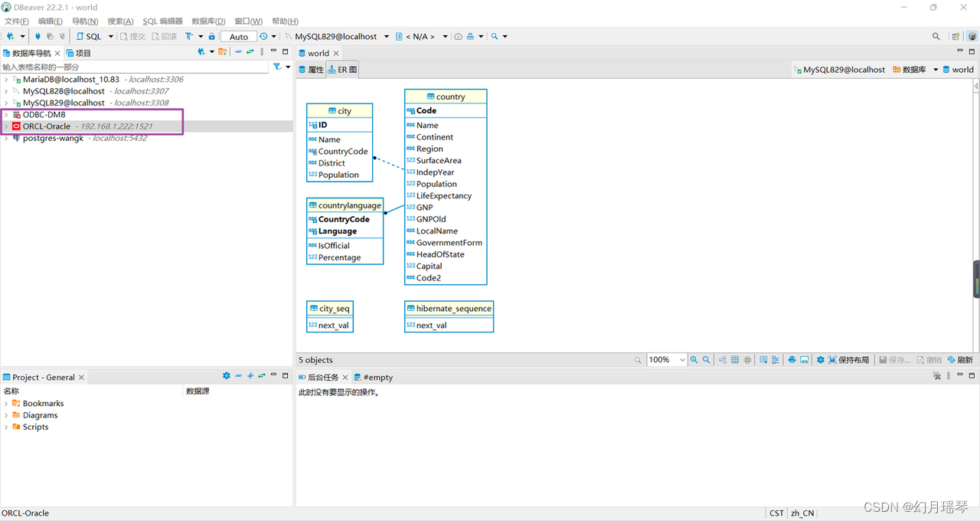Open a new SQL editor with SQL button
The image size is (980, 521).
click(89, 36)
